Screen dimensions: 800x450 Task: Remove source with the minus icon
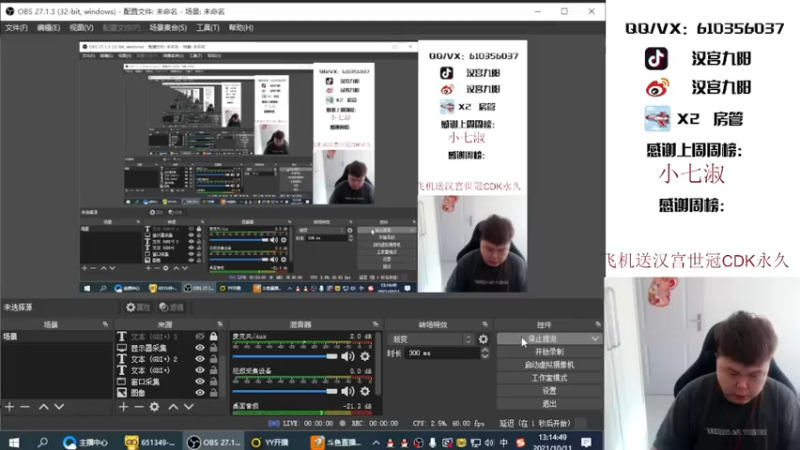[139, 407]
